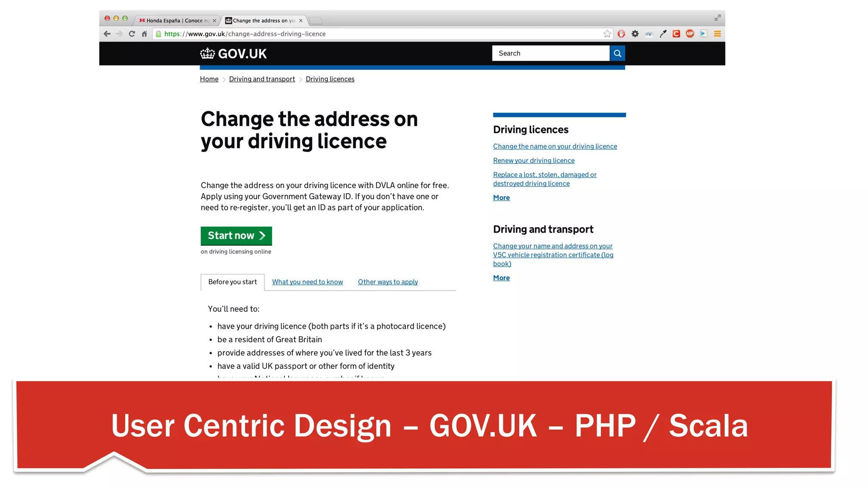Switch to What you need to know tab

tap(308, 282)
